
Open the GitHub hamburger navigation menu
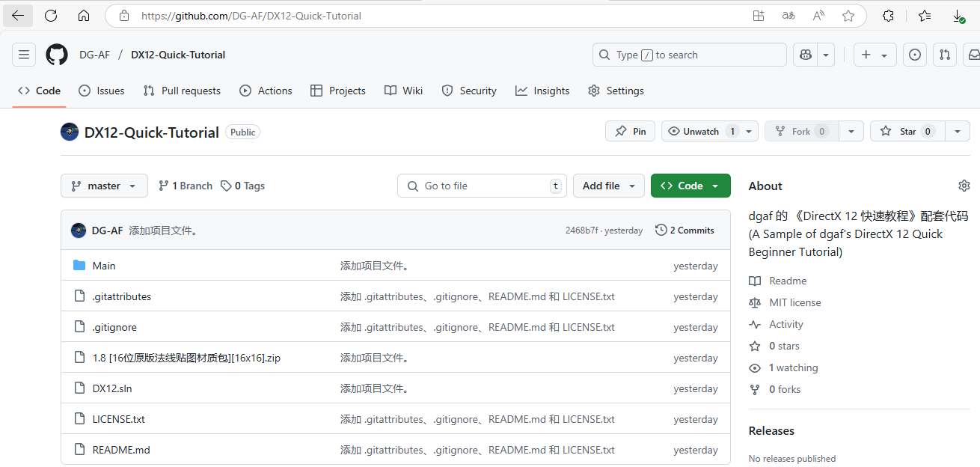pos(24,55)
